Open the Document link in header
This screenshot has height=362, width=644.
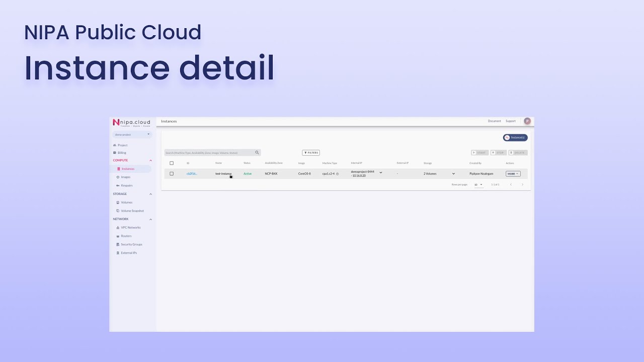coord(495,121)
